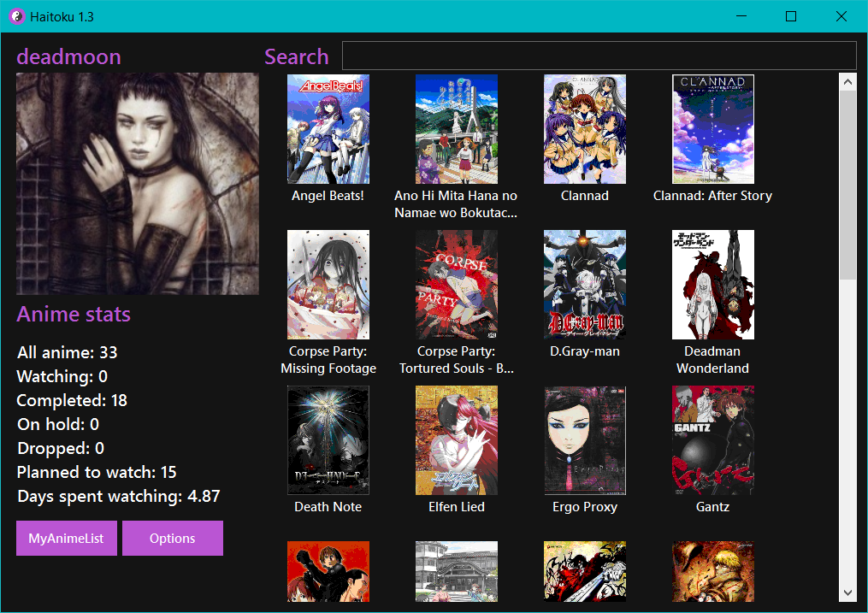Click the Elfen Lied title text
Viewport: 868px width, 613px height.
click(456, 507)
